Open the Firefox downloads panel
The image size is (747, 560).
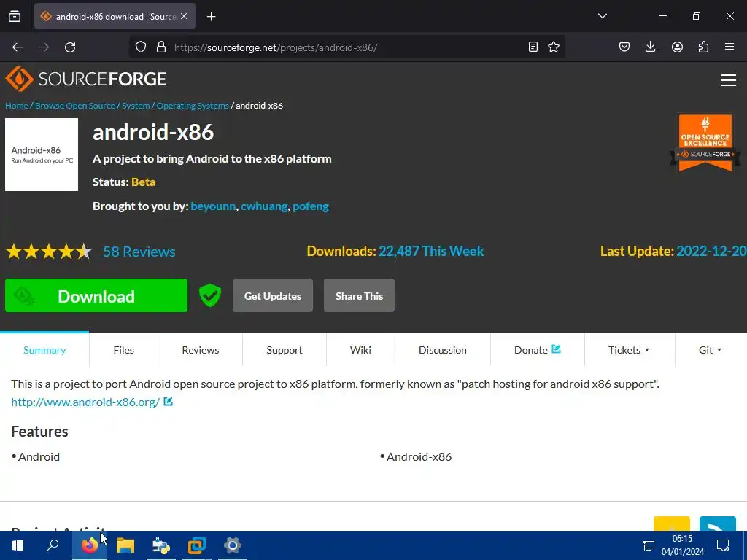point(650,47)
